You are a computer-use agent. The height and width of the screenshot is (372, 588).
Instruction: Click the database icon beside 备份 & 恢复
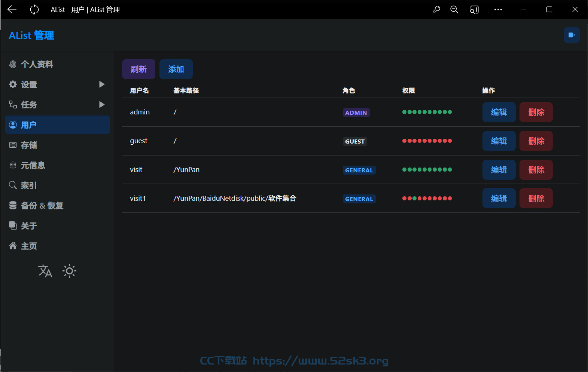[x=13, y=206]
